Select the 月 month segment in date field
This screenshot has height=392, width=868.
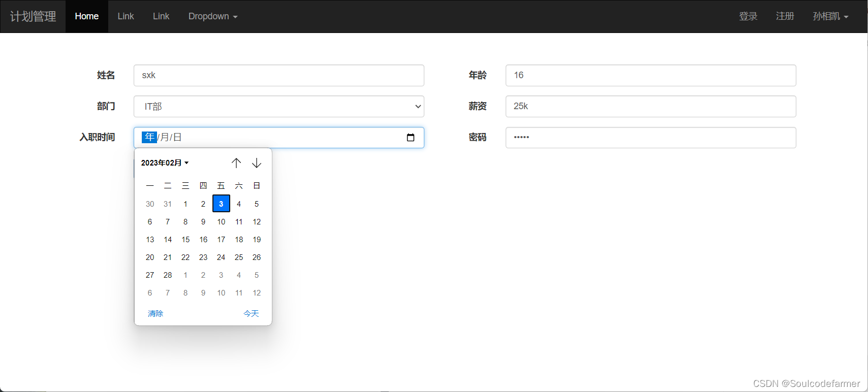pyautogui.click(x=165, y=137)
